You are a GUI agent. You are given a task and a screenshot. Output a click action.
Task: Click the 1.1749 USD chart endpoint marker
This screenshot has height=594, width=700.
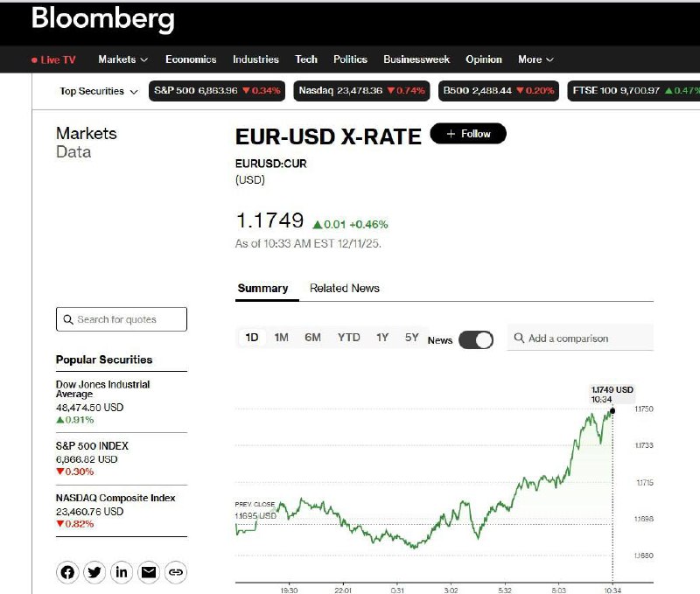click(612, 410)
